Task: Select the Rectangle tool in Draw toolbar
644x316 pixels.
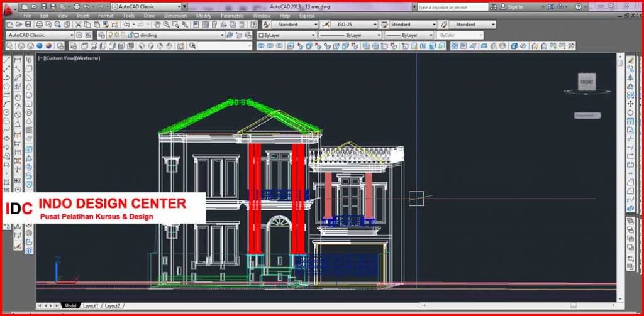Action: [x=7, y=95]
